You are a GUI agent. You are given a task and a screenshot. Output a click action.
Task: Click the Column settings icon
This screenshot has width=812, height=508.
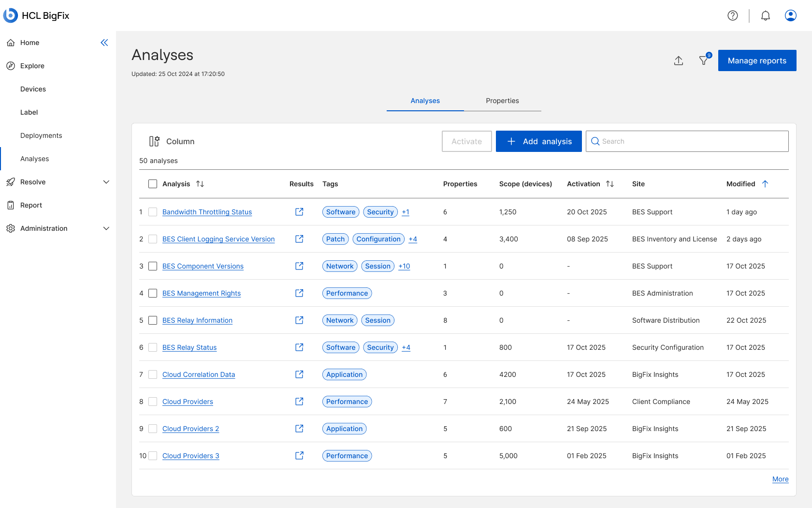pos(154,141)
